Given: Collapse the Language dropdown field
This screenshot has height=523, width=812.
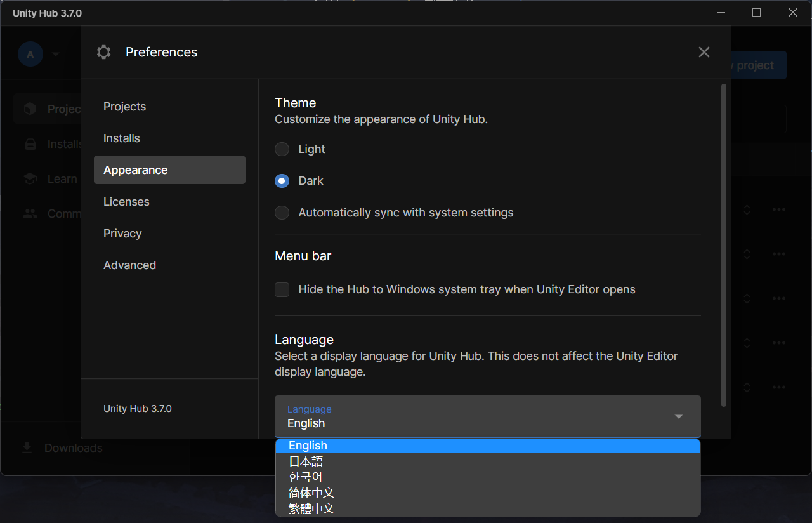Looking at the screenshot, I should 488,416.
